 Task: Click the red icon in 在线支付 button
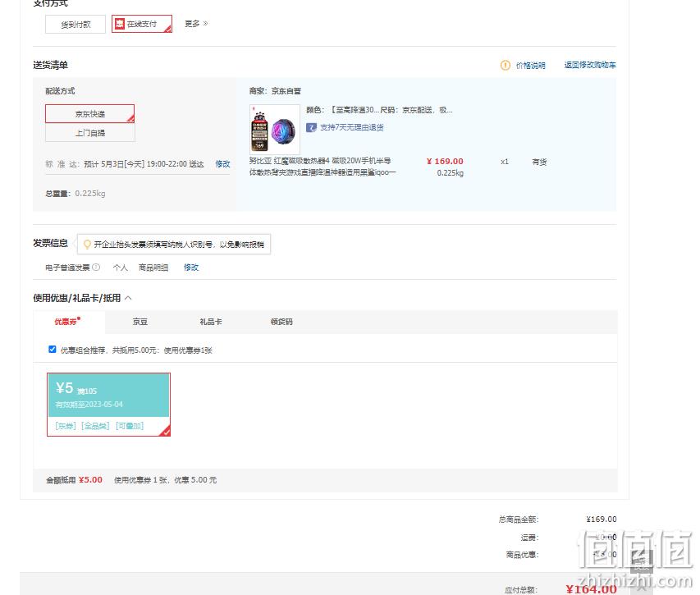tap(120, 24)
